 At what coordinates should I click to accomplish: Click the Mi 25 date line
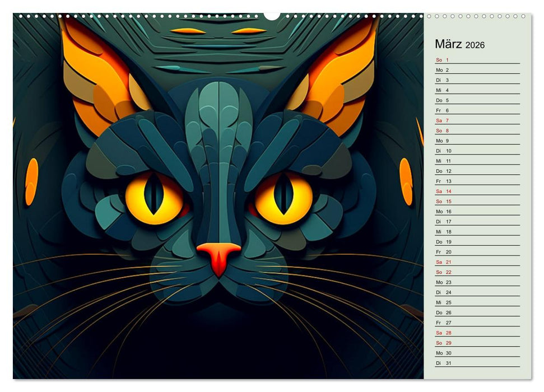(x=477, y=302)
